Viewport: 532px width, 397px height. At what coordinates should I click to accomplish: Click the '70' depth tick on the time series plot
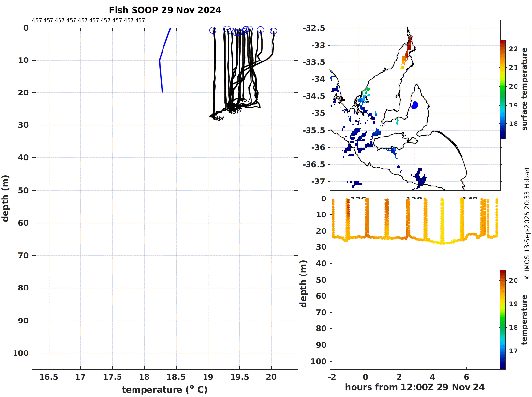(321, 312)
